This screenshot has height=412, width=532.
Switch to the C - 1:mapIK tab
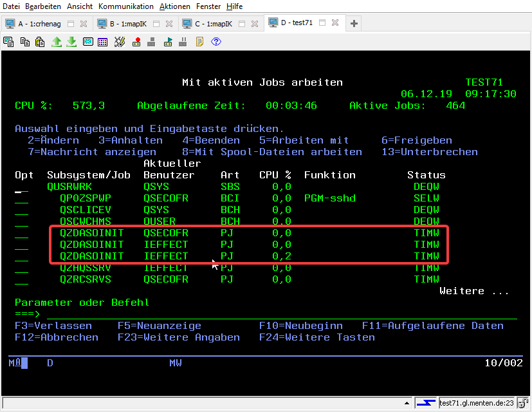214,23
